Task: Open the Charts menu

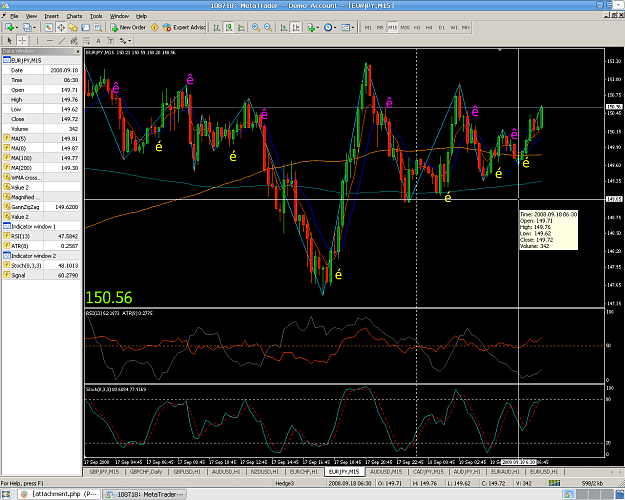Action: click(74, 16)
